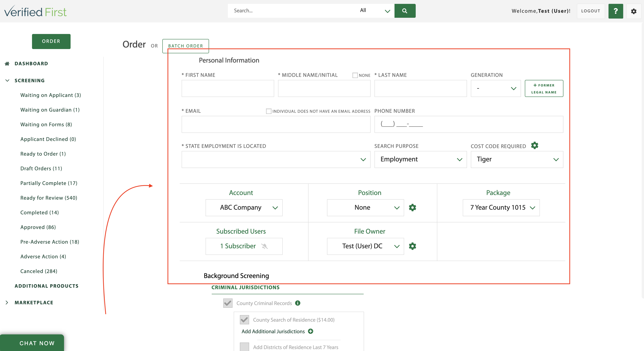Click the Phone Number input field
This screenshot has height=351, width=644.
pyautogui.click(x=469, y=124)
